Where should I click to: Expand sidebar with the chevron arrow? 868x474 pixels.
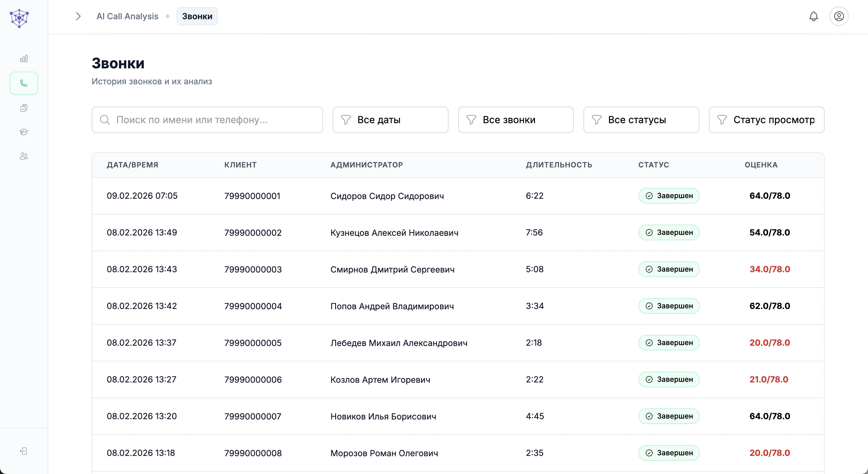click(78, 16)
